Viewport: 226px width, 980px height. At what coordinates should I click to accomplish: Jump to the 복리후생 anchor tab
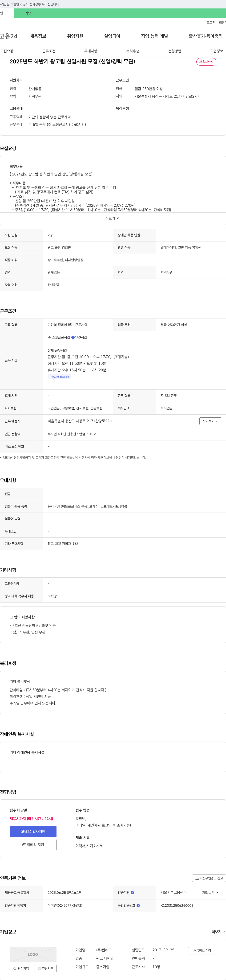coord(133,51)
